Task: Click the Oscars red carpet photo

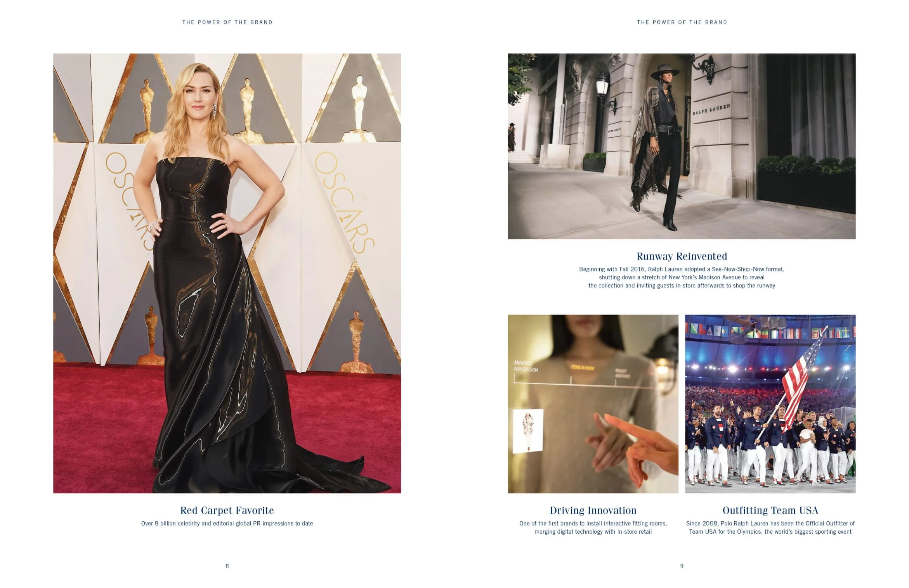Action: [227, 273]
